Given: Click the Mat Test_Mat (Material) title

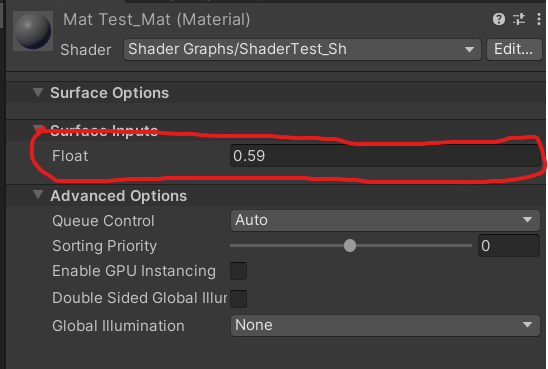Looking at the screenshot, I should [157, 20].
